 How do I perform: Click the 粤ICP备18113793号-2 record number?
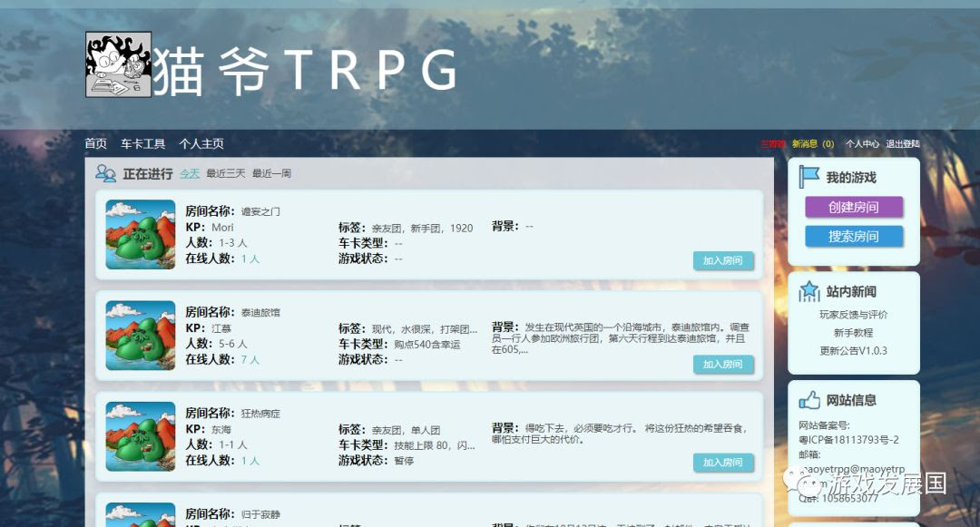coord(848,440)
